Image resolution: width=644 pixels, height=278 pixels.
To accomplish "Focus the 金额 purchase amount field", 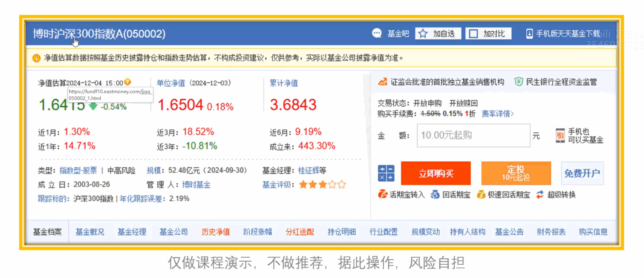I will (473, 135).
